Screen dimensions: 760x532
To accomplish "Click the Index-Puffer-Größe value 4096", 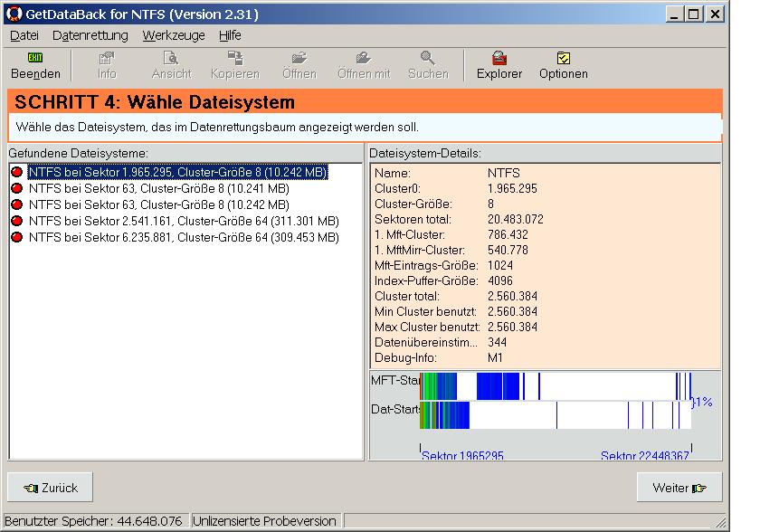I will click(500, 281).
